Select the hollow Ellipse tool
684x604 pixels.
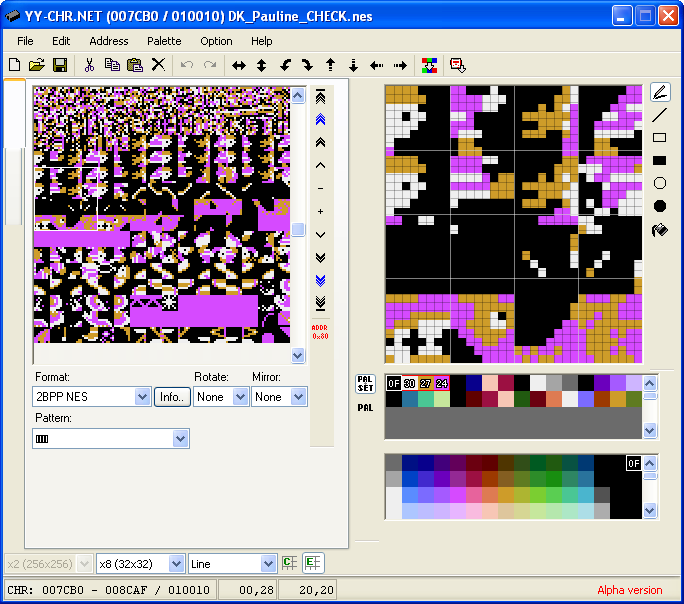pyautogui.click(x=660, y=183)
